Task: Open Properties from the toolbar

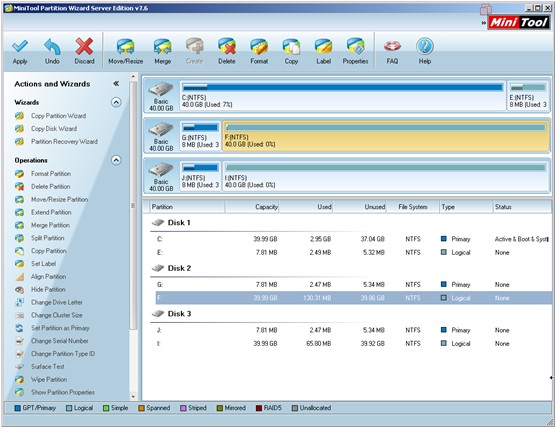Action: coord(356,47)
